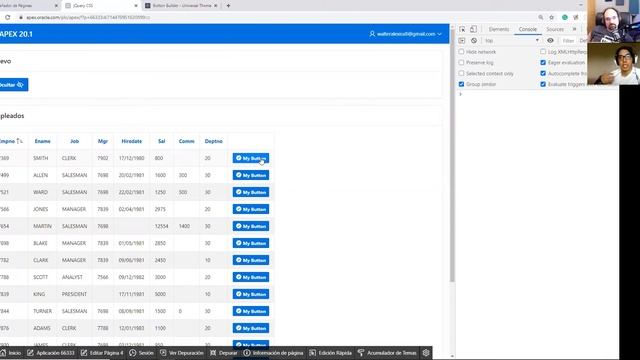The width and height of the screenshot is (640, 360).
Task: Uncheck Group similar checkbox
Action: pyautogui.click(x=461, y=84)
